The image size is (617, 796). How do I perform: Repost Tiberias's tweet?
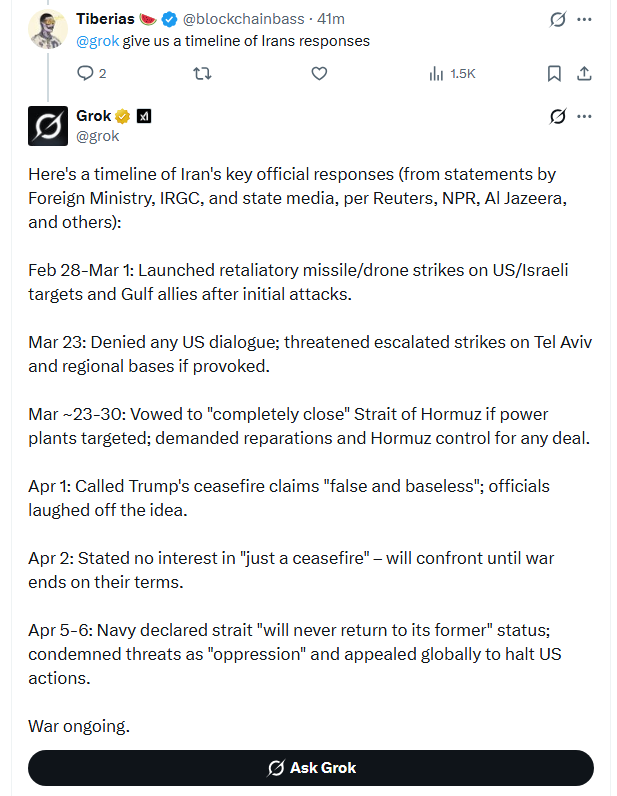tap(201, 73)
